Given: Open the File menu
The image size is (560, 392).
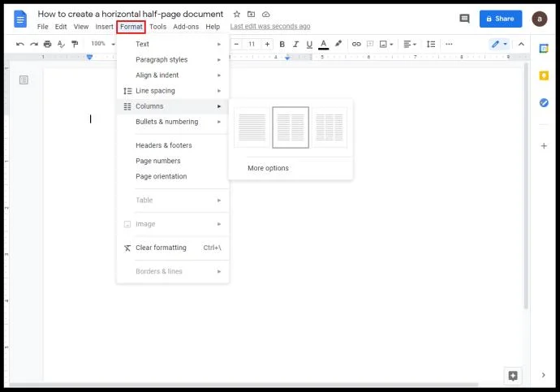Looking at the screenshot, I should 43,27.
